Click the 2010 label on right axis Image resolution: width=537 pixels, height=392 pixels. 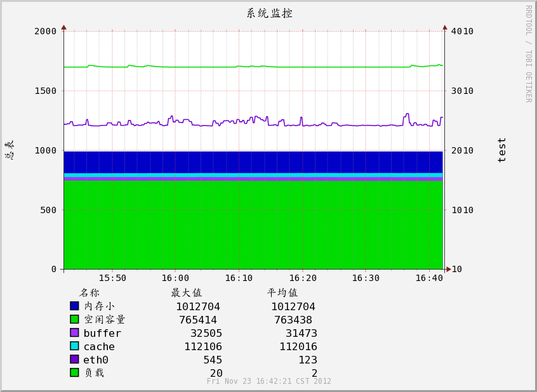pos(462,150)
